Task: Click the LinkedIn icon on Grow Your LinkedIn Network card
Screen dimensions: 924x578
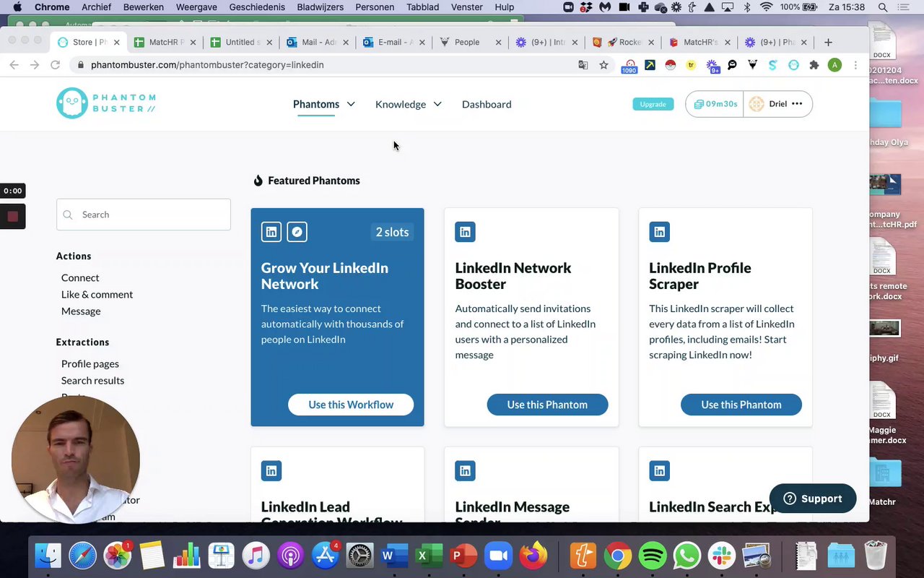Action: pyautogui.click(x=271, y=232)
